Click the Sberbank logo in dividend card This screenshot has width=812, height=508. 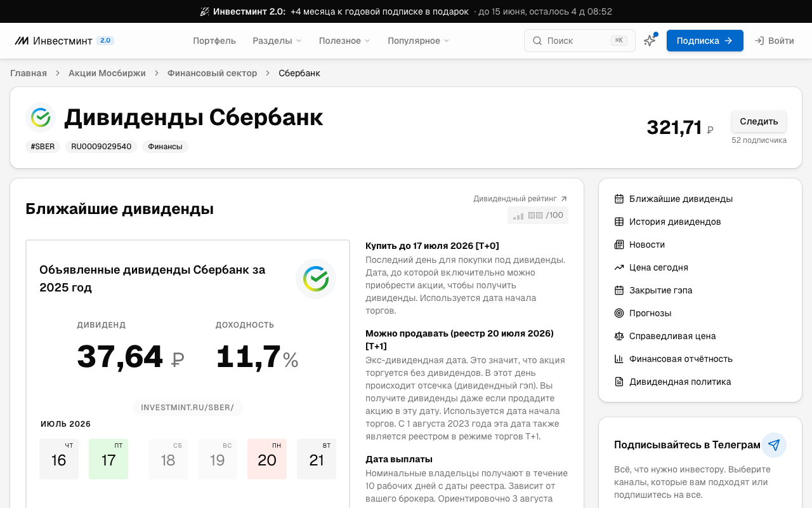point(316,279)
